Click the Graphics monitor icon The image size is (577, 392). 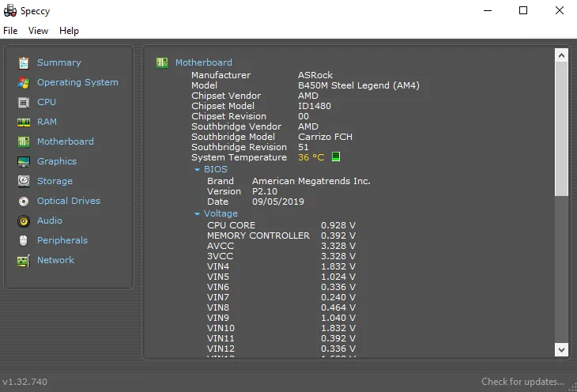pos(24,161)
